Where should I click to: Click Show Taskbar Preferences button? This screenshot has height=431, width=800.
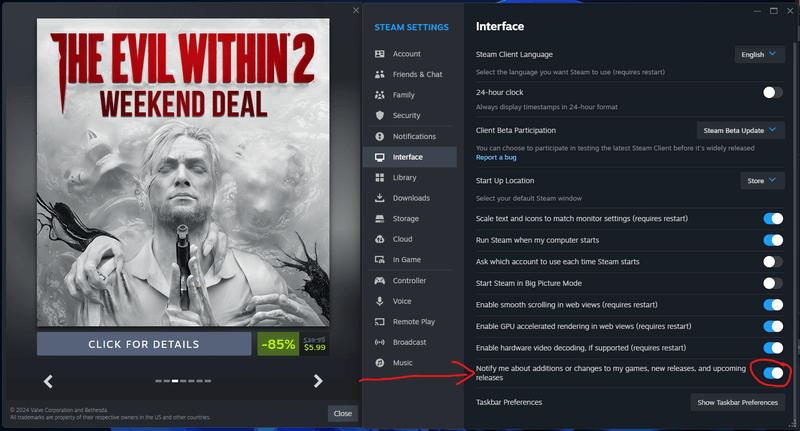tap(737, 402)
